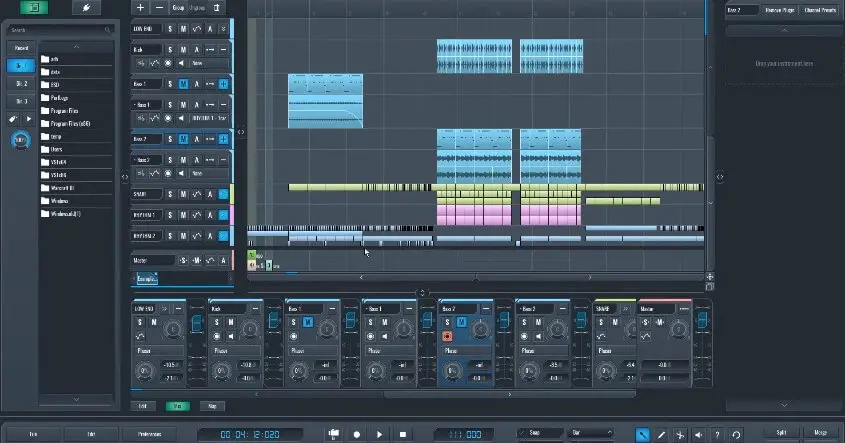This screenshot has width=845, height=443.
Task: Switch to the Map tab
Action: [x=212, y=406]
